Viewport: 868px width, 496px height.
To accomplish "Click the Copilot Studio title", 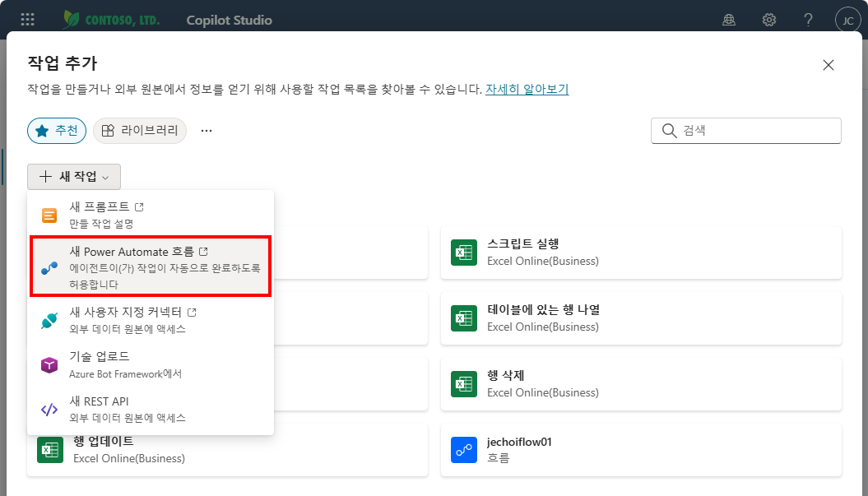I will click(230, 21).
